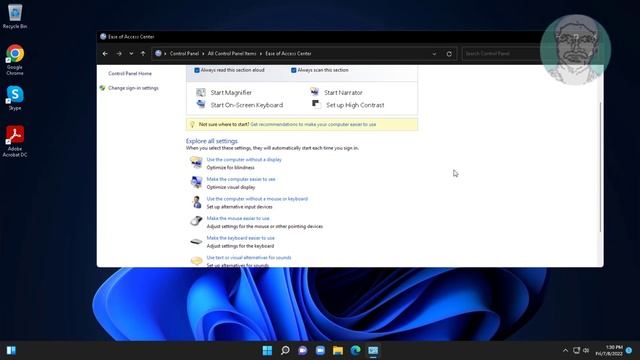Choose Set up High Contrast
The height and width of the screenshot is (360, 640).
(355, 105)
